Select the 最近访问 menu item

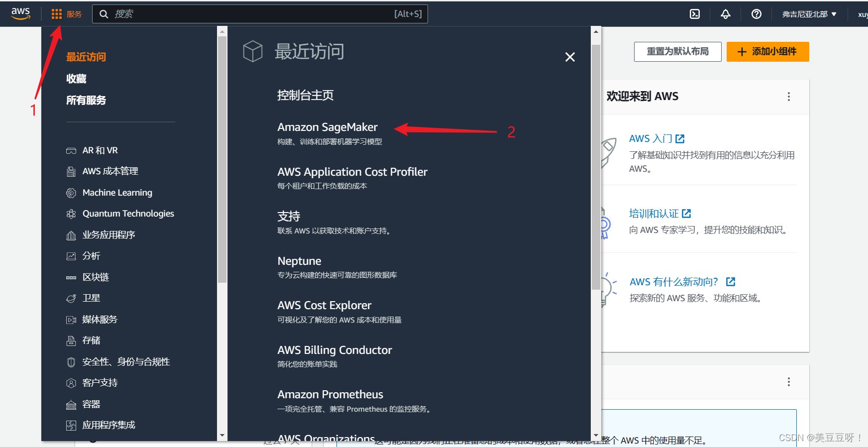point(86,57)
